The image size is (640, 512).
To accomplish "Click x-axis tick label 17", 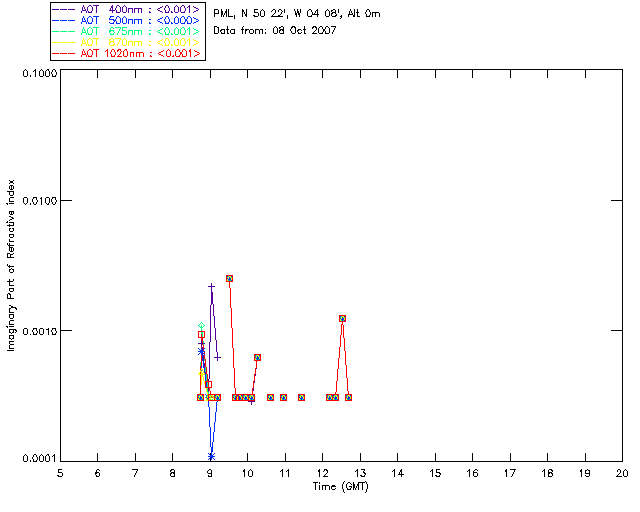I will pyautogui.click(x=510, y=473).
